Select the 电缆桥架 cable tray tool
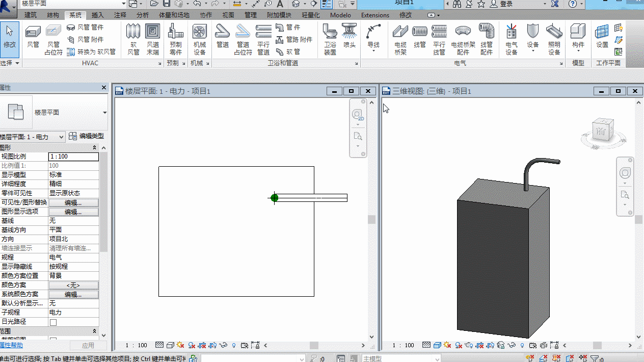 pos(400,40)
